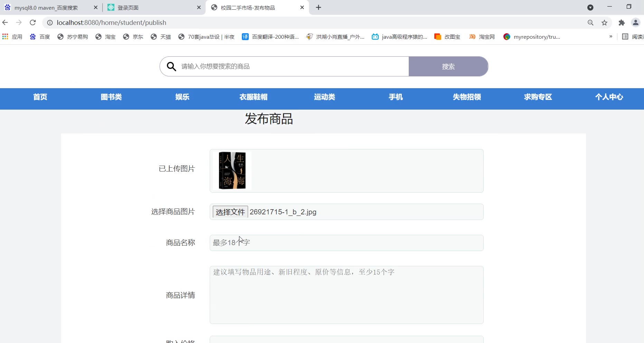Click the 搜索 search button
Viewport: 644px width, 343px height.
pyautogui.click(x=448, y=66)
